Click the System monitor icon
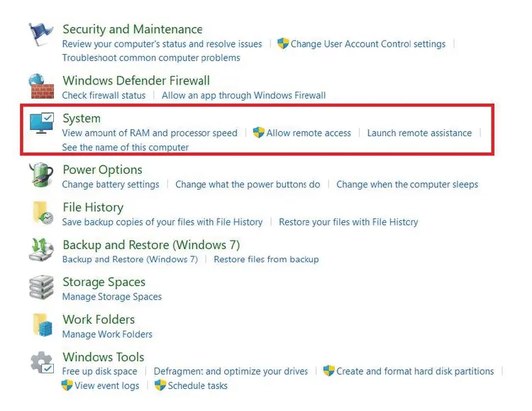532x411 pixels. (x=41, y=123)
